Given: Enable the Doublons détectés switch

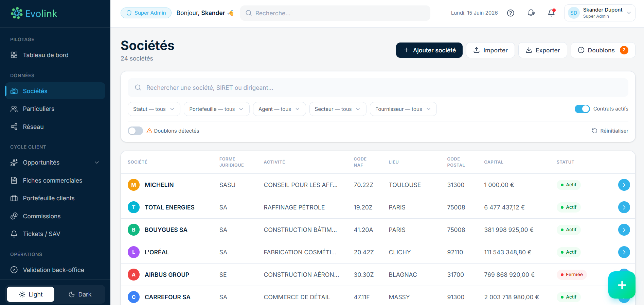Looking at the screenshot, I should [x=135, y=131].
